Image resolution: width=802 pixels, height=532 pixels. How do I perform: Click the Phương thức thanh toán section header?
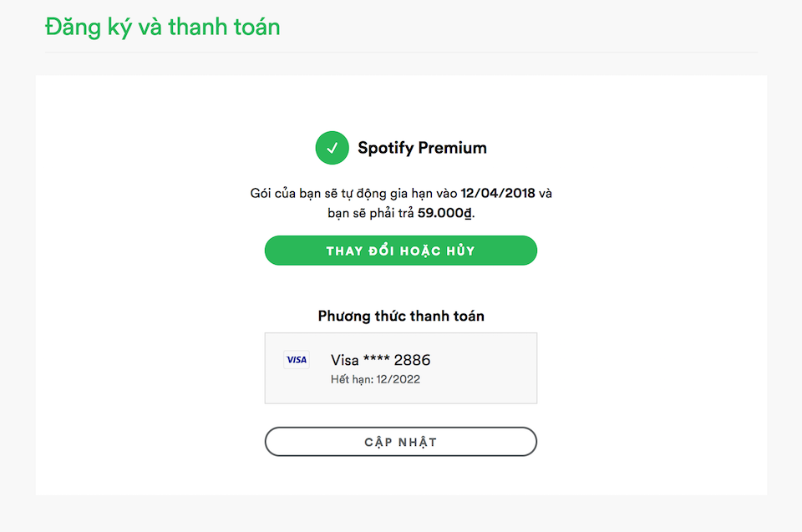[x=400, y=316]
